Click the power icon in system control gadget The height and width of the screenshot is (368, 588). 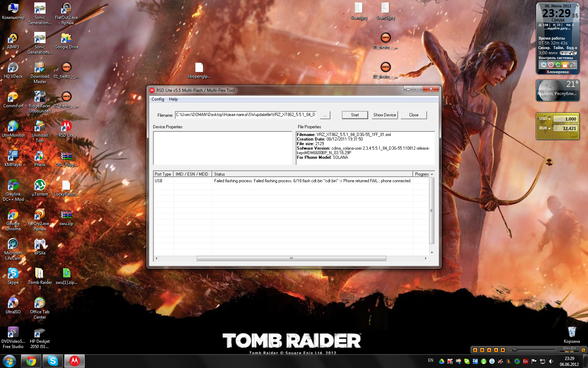[544, 65]
